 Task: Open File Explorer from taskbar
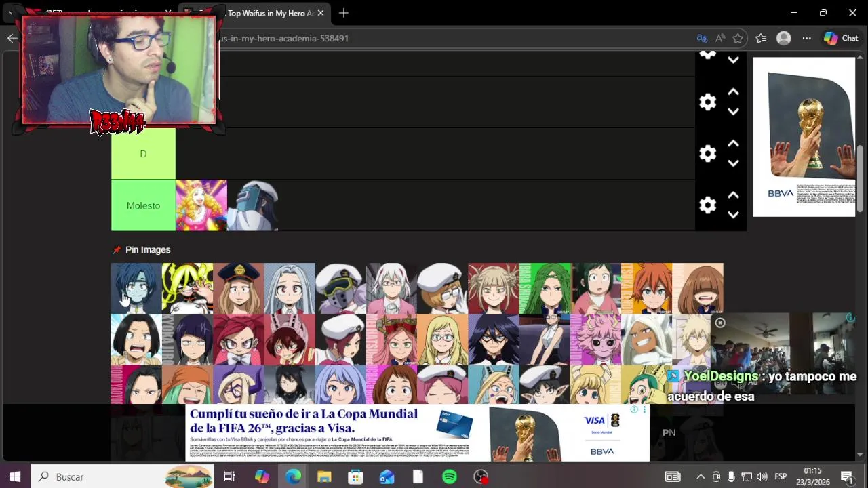pos(324,476)
